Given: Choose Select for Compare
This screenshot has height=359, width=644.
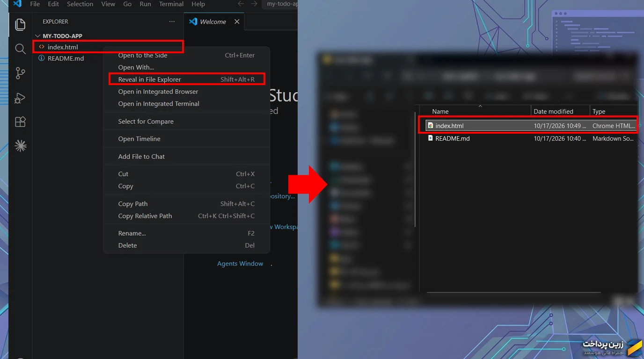Looking at the screenshot, I should [186, 122].
